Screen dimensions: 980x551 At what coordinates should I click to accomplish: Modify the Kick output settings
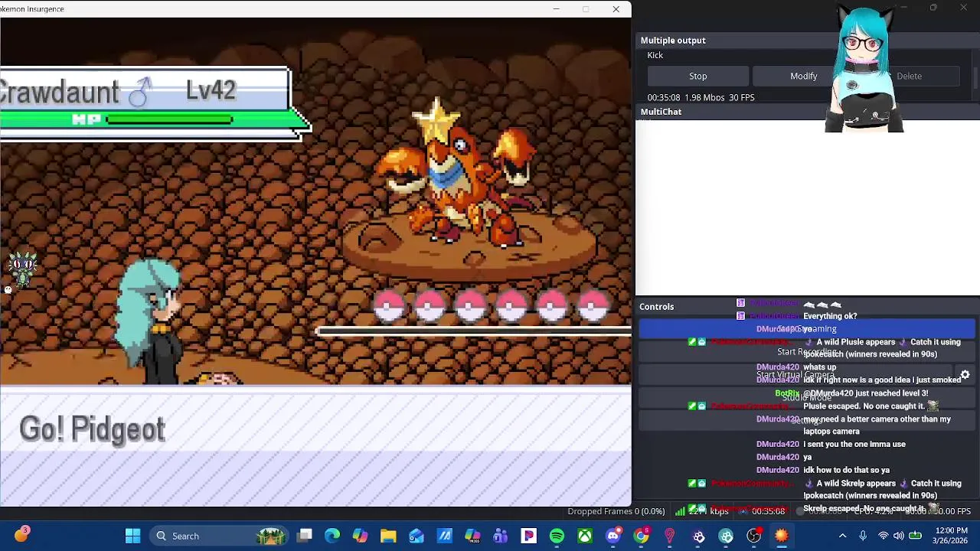[x=803, y=76]
